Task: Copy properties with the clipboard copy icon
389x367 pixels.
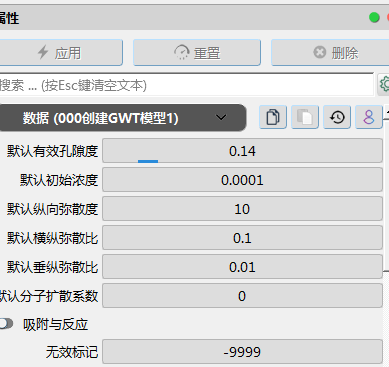Action: pyautogui.click(x=273, y=117)
